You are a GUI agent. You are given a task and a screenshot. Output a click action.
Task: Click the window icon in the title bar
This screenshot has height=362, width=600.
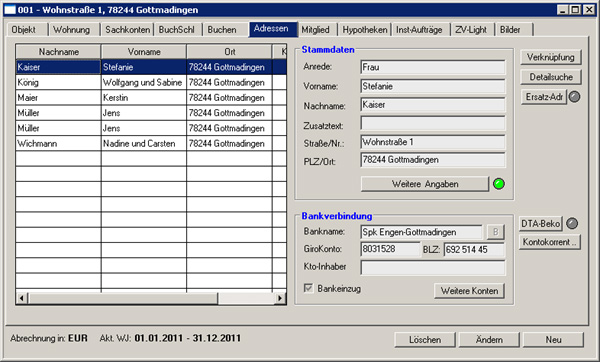pyautogui.click(x=10, y=10)
